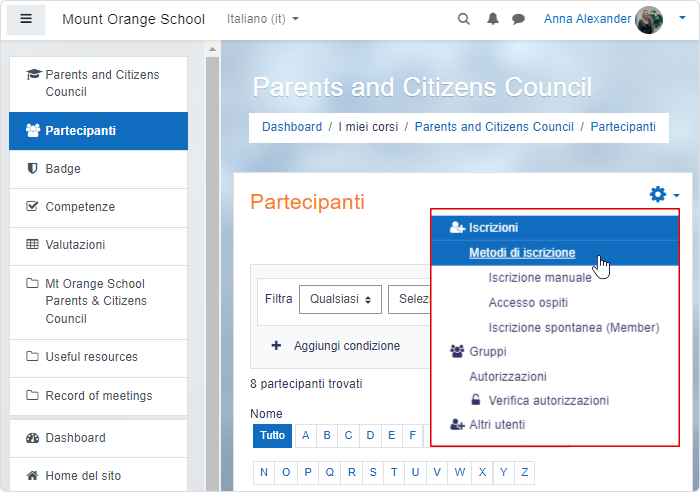Viewport: 700px width, 492px height.
Task: Click the '8 partecipanti trovati' text
Action: [306, 384]
